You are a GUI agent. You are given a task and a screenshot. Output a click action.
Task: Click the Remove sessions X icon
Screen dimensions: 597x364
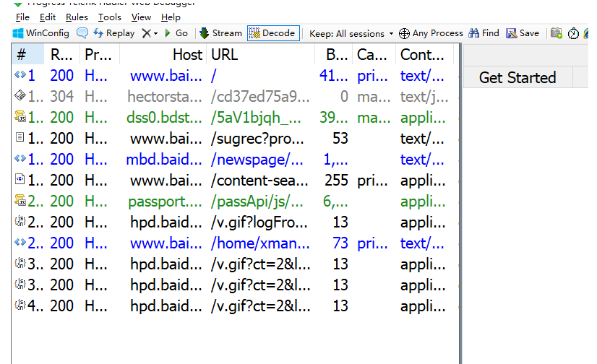tap(146, 33)
